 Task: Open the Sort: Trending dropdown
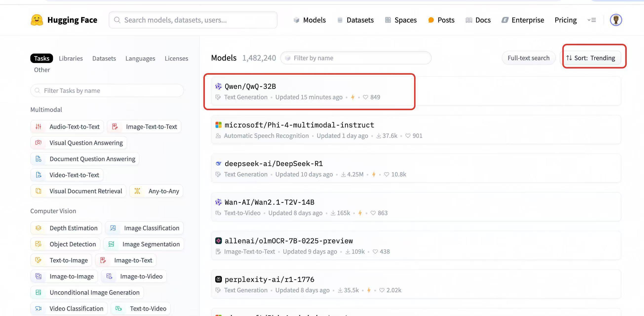[x=590, y=58]
